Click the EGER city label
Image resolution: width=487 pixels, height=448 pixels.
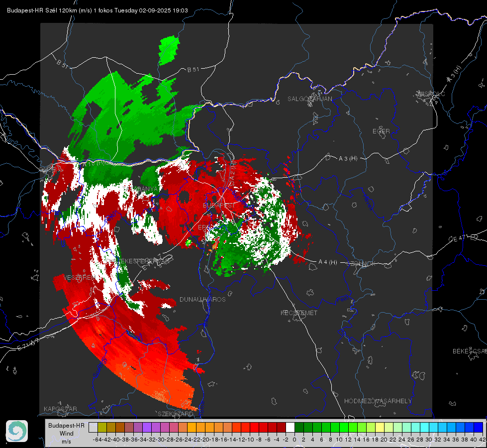(x=381, y=131)
